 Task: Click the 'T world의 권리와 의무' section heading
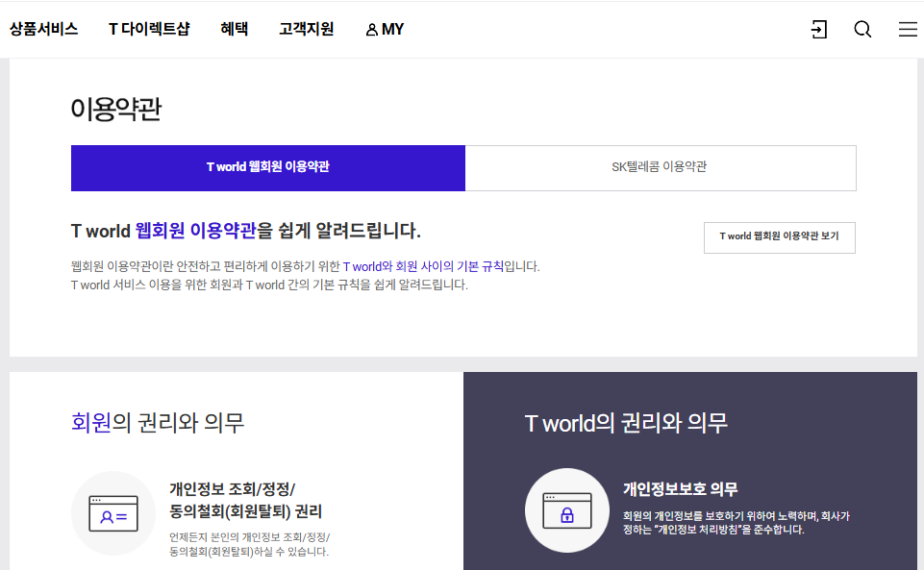pyautogui.click(x=626, y=423)
